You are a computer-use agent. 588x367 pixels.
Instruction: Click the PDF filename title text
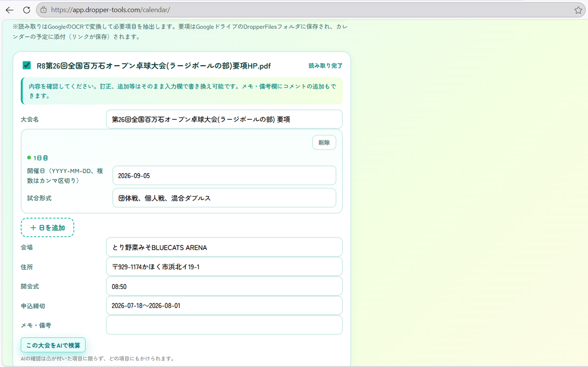click(x=154, y=65)
